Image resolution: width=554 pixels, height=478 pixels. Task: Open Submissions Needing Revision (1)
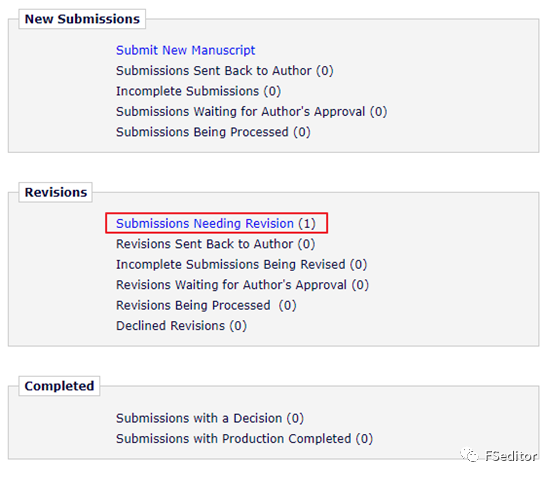216,223
